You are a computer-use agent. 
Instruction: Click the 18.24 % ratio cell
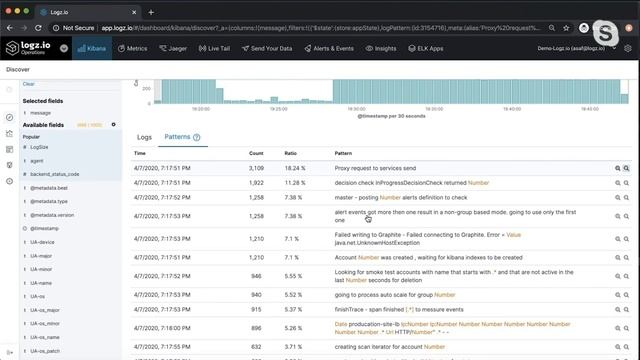295,168
